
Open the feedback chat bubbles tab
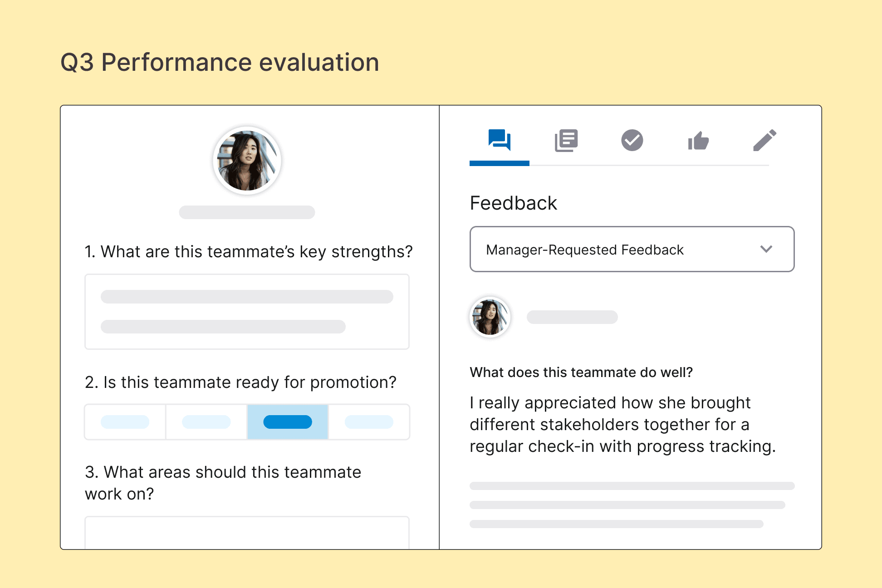click(499, 140)
